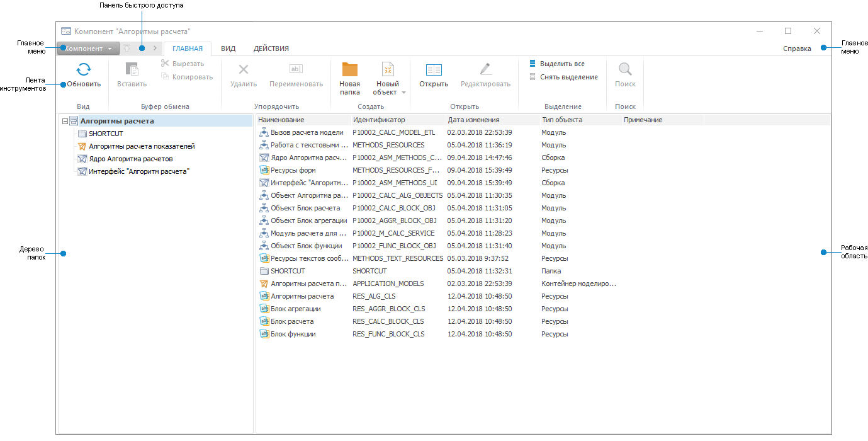Switch to the ВИД tab
Screen dimensions: 868x441
click(x=228, y=48)
